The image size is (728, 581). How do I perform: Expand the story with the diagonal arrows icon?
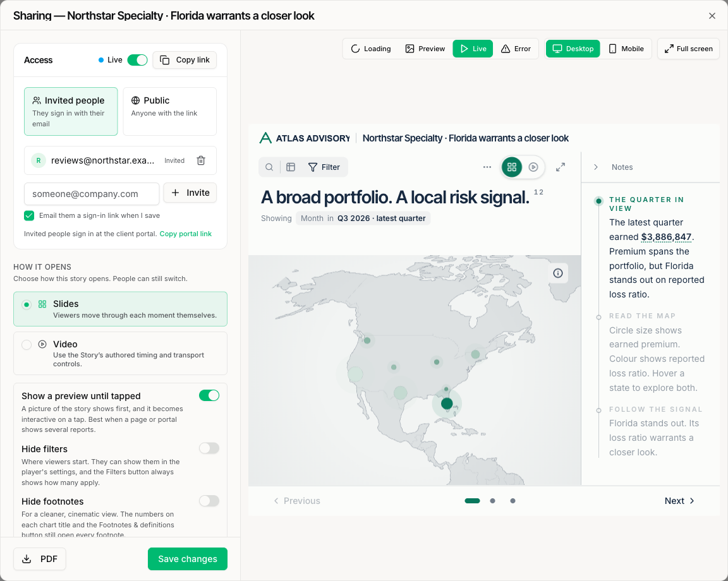click(561, 167)
